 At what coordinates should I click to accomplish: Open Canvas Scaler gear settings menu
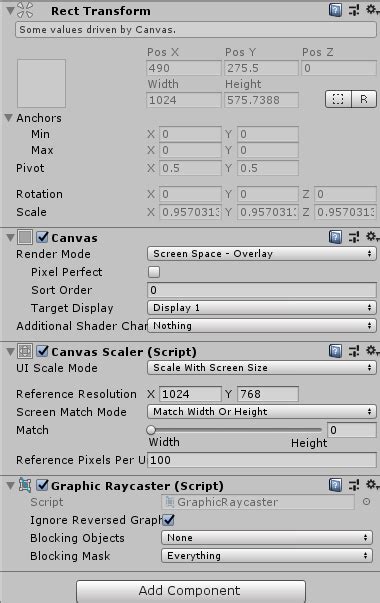(x=372, y=351)
